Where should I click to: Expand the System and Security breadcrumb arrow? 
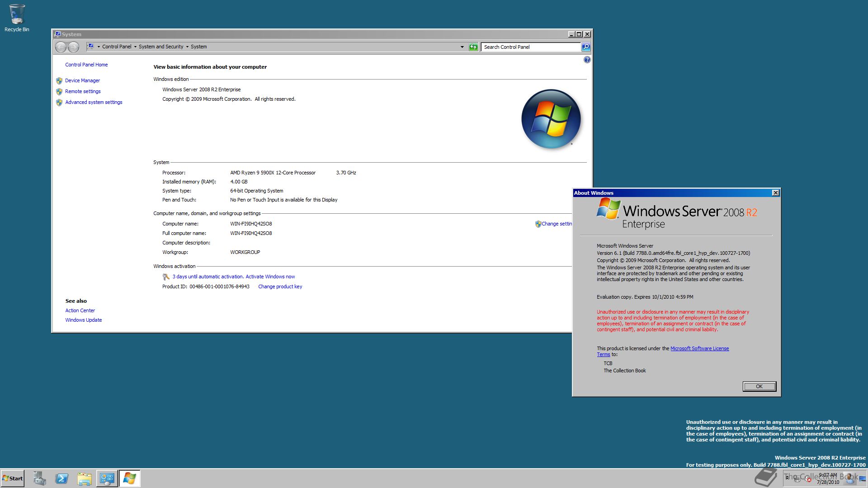[187, 47]
